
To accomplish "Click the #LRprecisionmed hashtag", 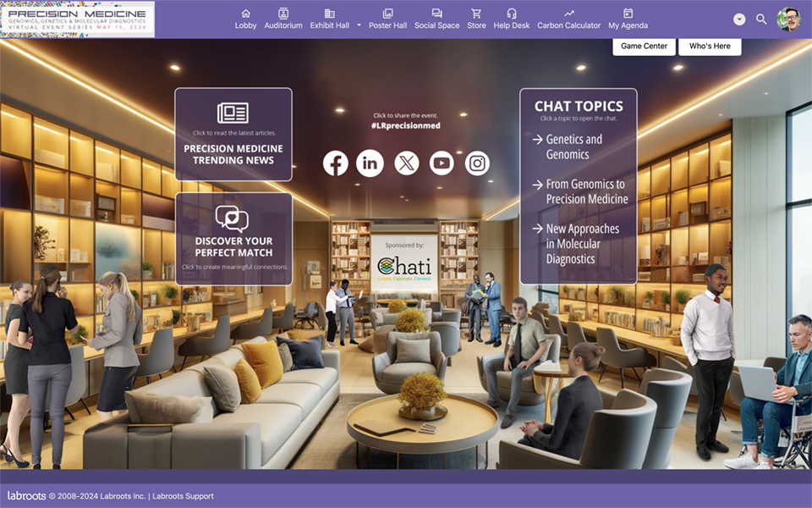I will [x=406, y=125].
